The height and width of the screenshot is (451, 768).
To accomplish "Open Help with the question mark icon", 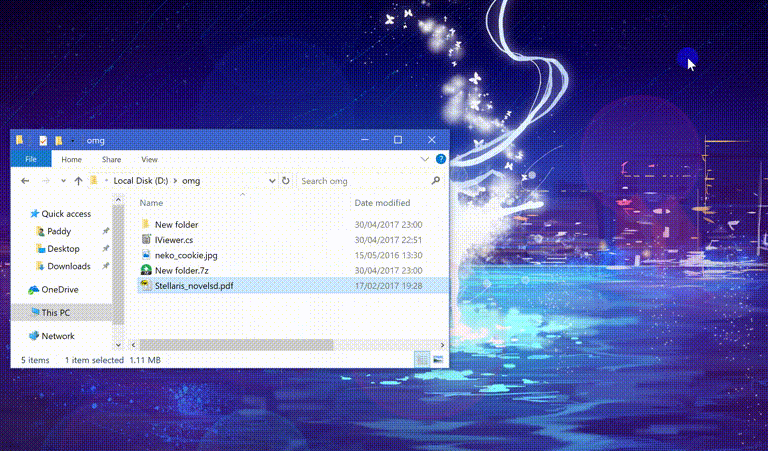I will (x=441, y=159).
